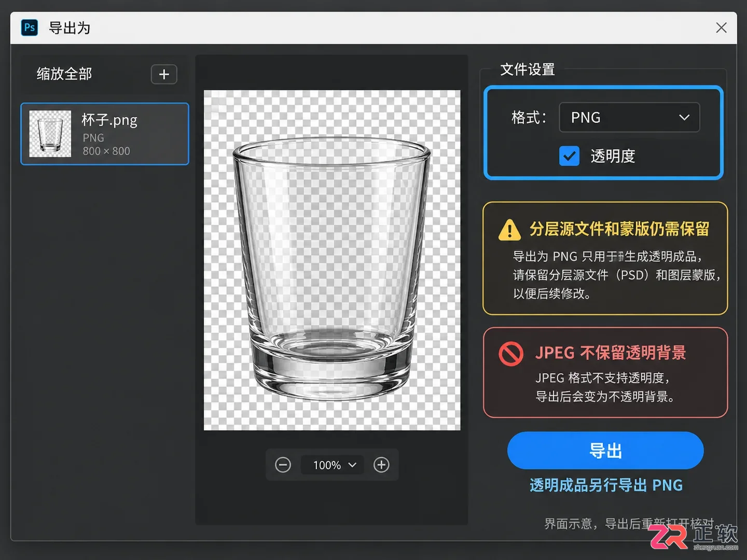Image resolution: width=747 pixels, height=560 pixels.
Task: Click the 分层源文件和蒙版仍需保留 heading
Action: pyautogui.click(x=619, y=229)
